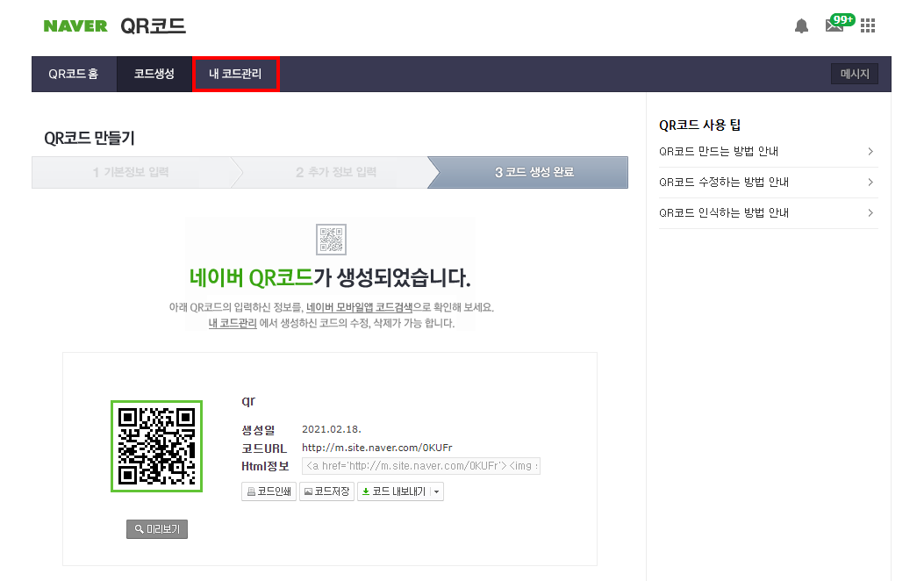
Task: Follow the 내 코드관리 link in description
Action: (x=233, y=324)
